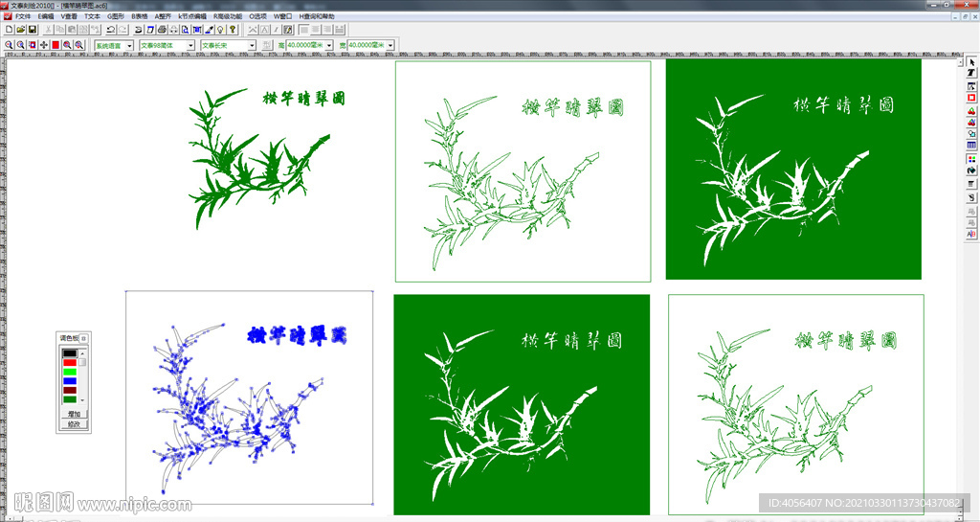Click the printer icon in toolbar

162,31
